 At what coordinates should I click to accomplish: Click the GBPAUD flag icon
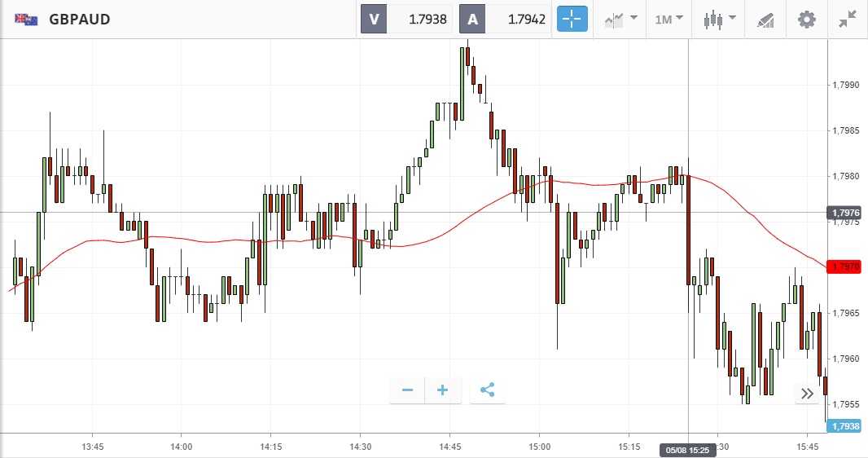point(26,19)
